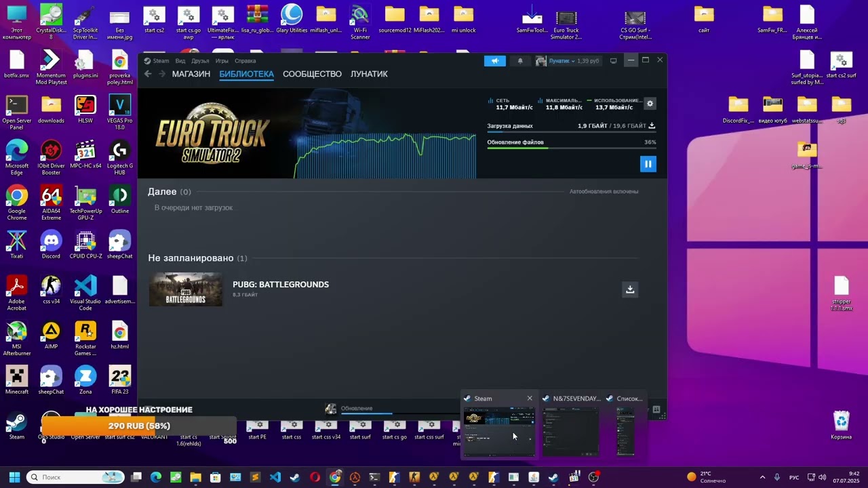Viewport: 868px width, 488px height.
Task: Switch РУС input language indicator
Action: tap(794, 477)
